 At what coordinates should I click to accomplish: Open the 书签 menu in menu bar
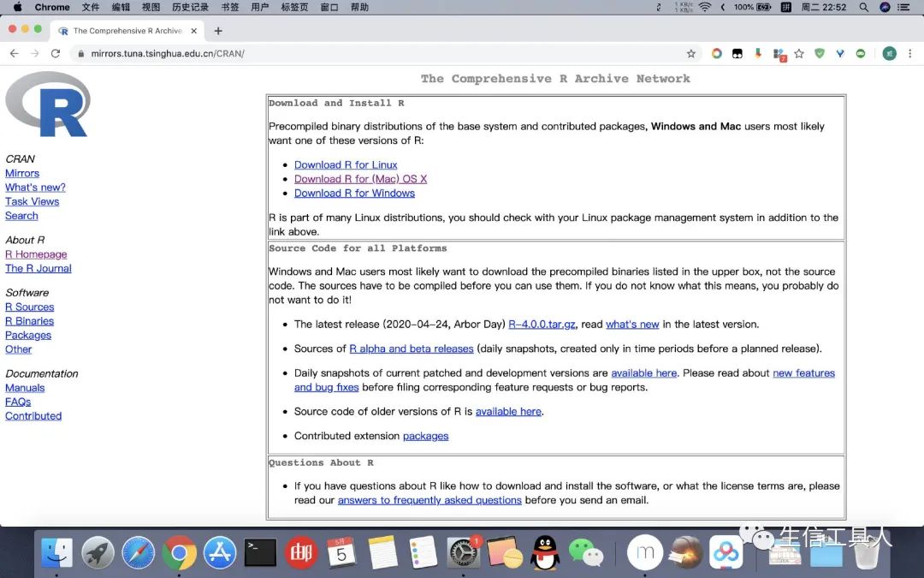click(230, 7)
